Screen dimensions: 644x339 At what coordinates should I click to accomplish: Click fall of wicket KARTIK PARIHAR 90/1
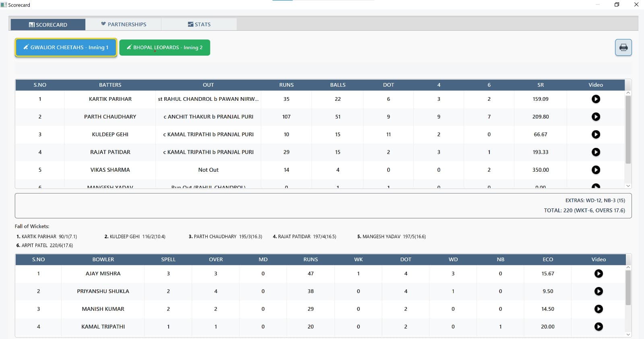47,237
